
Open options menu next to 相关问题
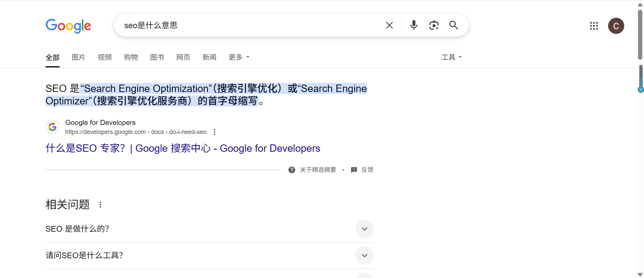click(x=100, y=204)
